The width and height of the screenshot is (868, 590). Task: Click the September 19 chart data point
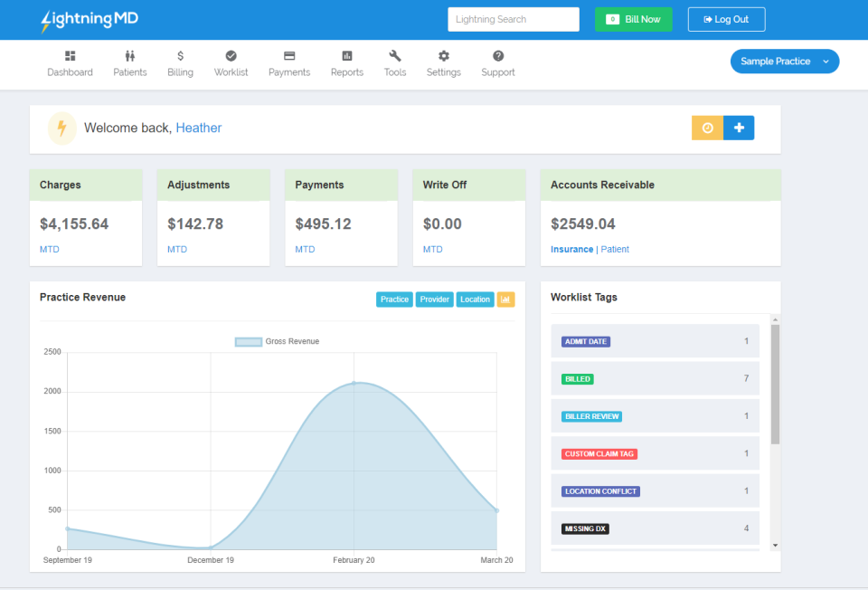point(68,528)
